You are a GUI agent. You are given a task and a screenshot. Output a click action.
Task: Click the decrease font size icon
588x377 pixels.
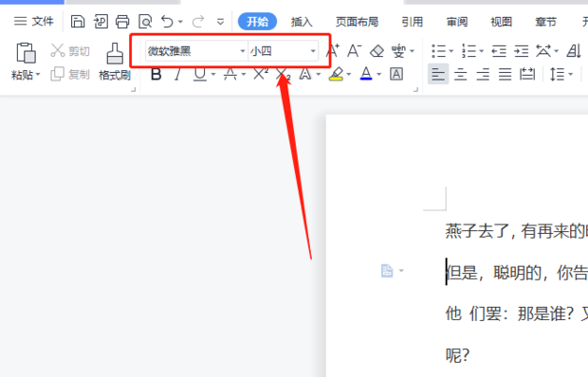[355, 50]
